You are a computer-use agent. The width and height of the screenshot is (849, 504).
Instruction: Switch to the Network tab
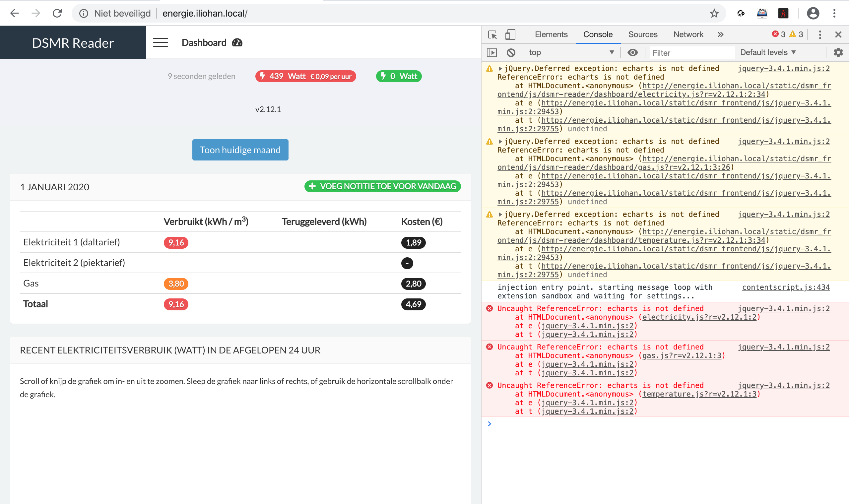(688, 34)
